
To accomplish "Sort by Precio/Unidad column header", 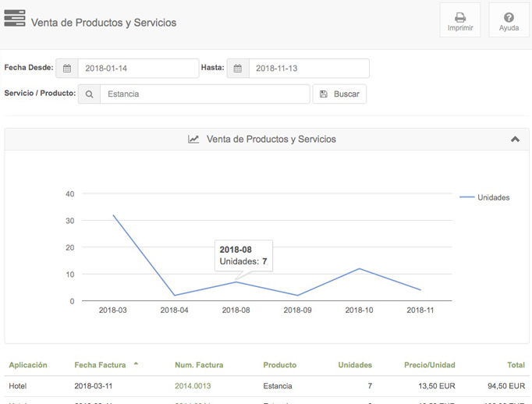I will pos(430,365).
